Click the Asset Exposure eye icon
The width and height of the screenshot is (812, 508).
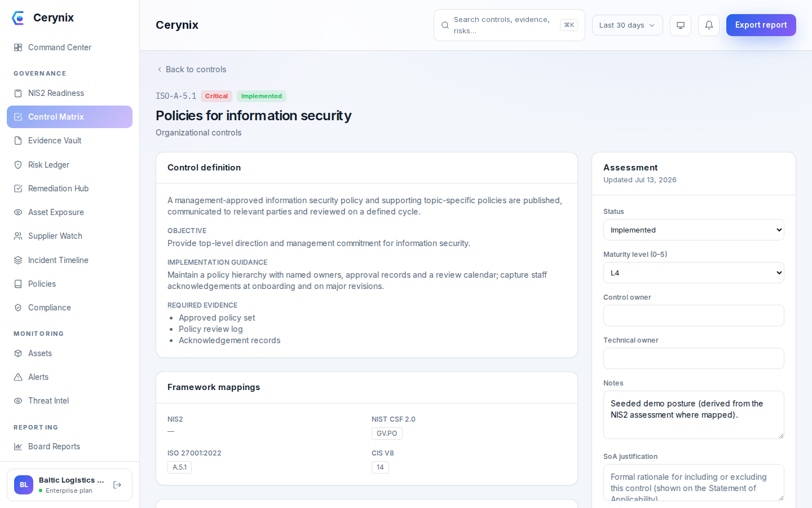18,212
